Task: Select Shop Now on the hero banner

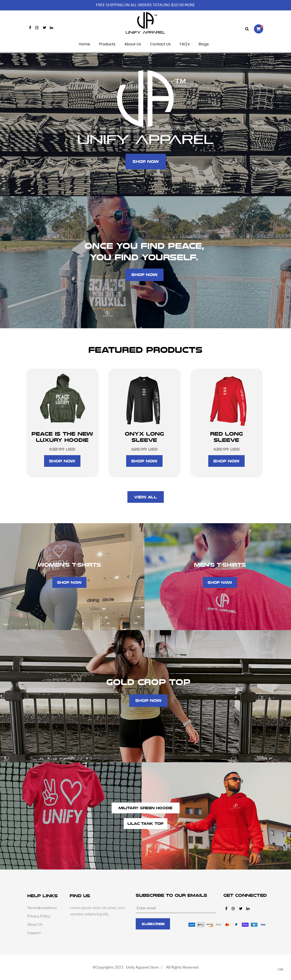Action: coord(145,162)
